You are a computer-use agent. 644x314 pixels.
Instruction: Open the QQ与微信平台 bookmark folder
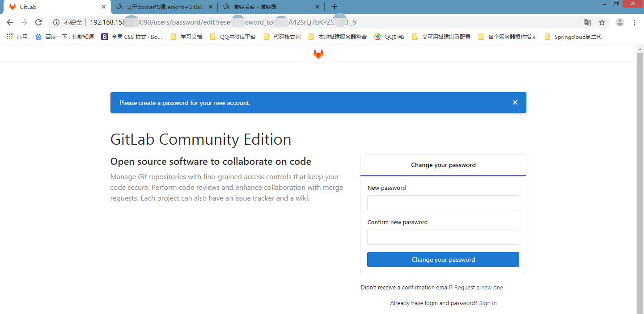(233, 37)
